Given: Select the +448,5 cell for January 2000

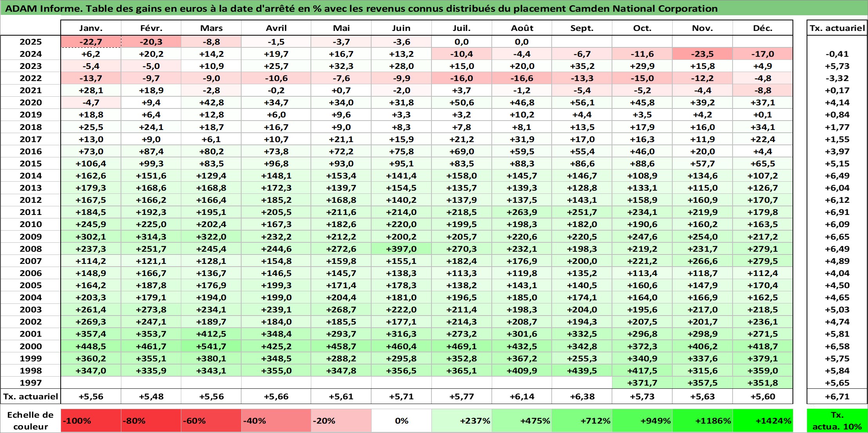Looking at the screenshot, I should point(91,346).
